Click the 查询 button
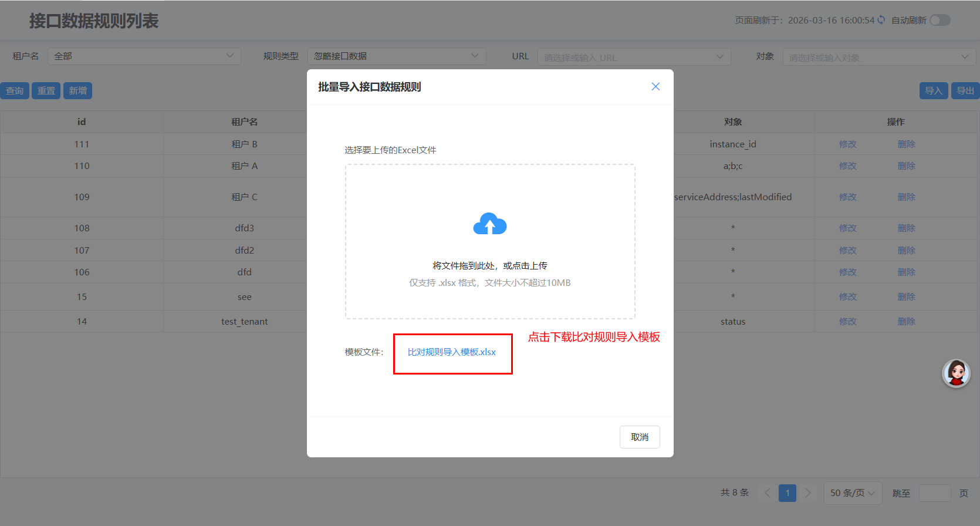980x526 pixels. [x=15, y=90]
